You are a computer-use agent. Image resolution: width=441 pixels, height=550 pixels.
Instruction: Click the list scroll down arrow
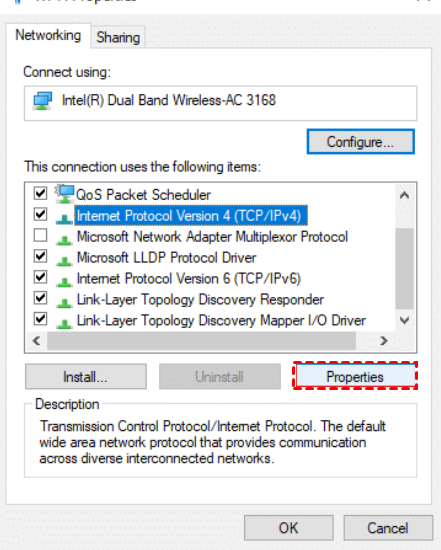point(405,320)
